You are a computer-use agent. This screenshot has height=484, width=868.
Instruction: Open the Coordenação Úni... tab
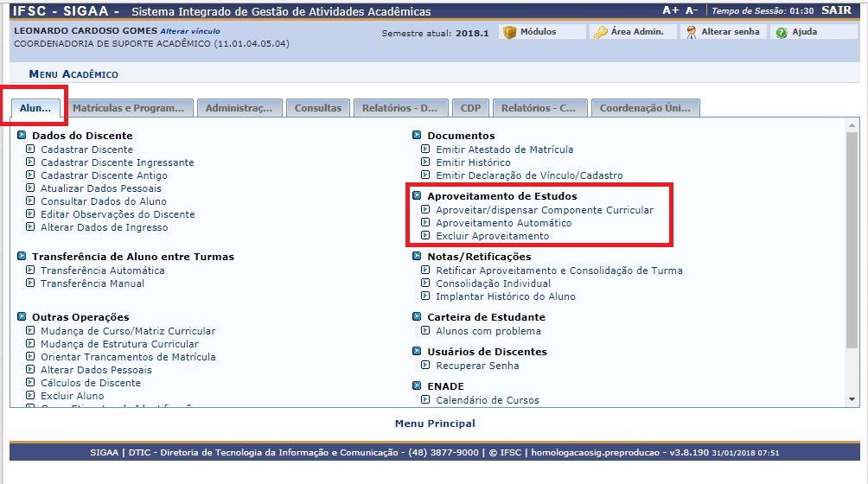point(644,108)
